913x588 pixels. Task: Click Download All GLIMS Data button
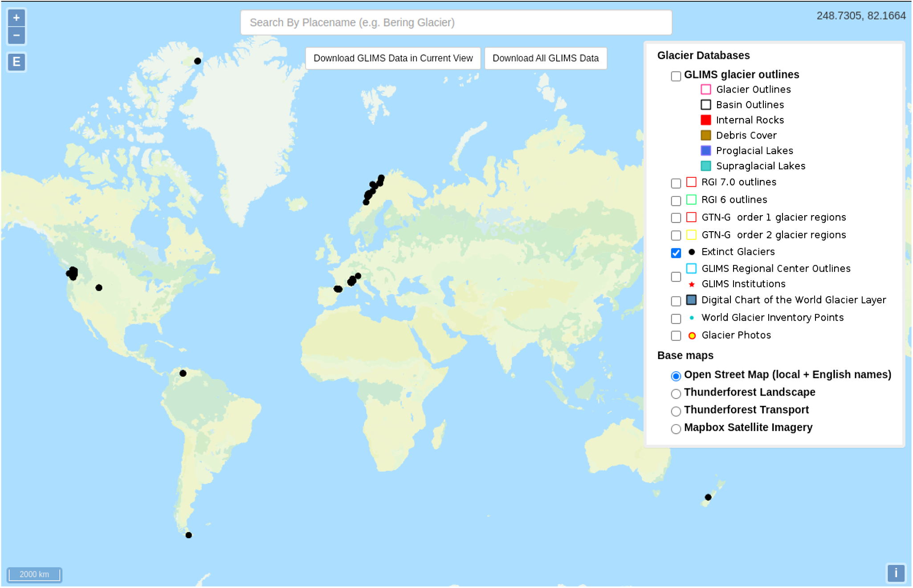click(x=545, y=58)
